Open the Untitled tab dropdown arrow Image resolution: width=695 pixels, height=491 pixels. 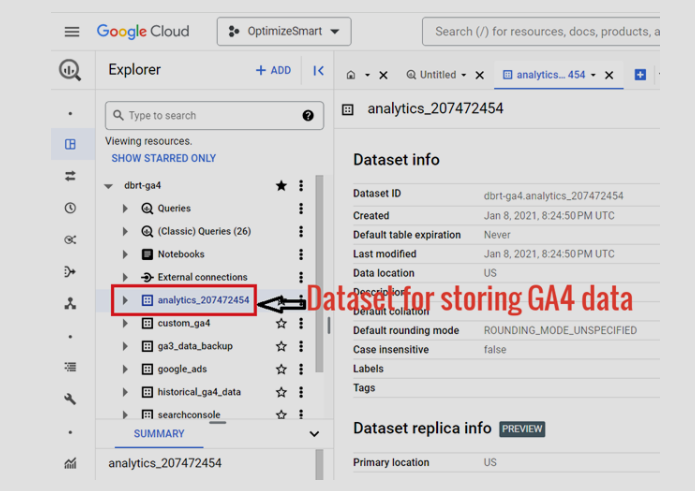[464, 75]
